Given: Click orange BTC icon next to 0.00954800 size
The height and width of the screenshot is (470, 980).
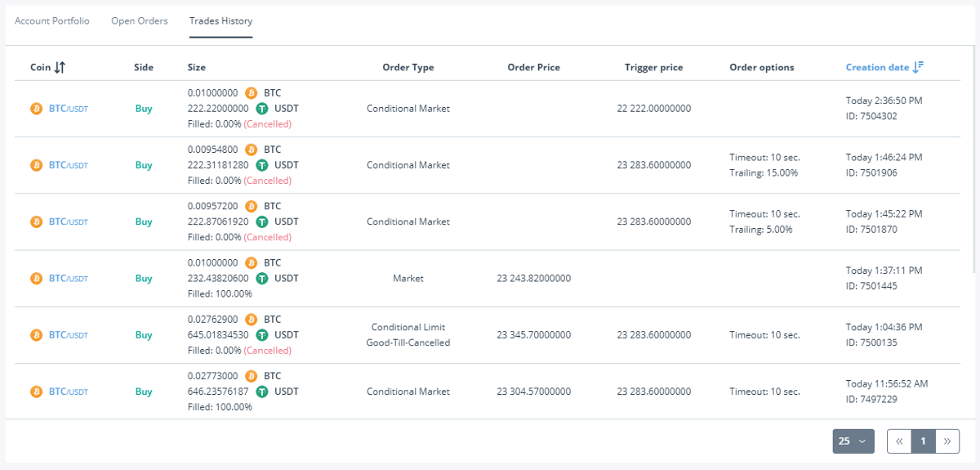Looking at the screenshot, I should point(252,150).
